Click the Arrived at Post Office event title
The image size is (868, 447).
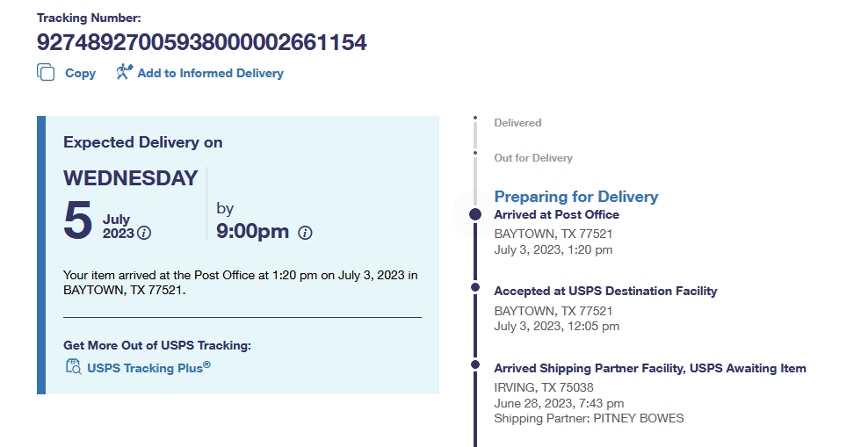[556, 214]
